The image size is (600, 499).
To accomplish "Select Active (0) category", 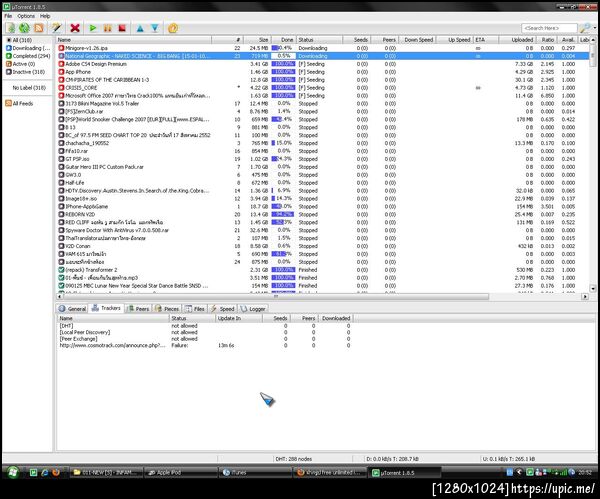I will tap(20, 64).
